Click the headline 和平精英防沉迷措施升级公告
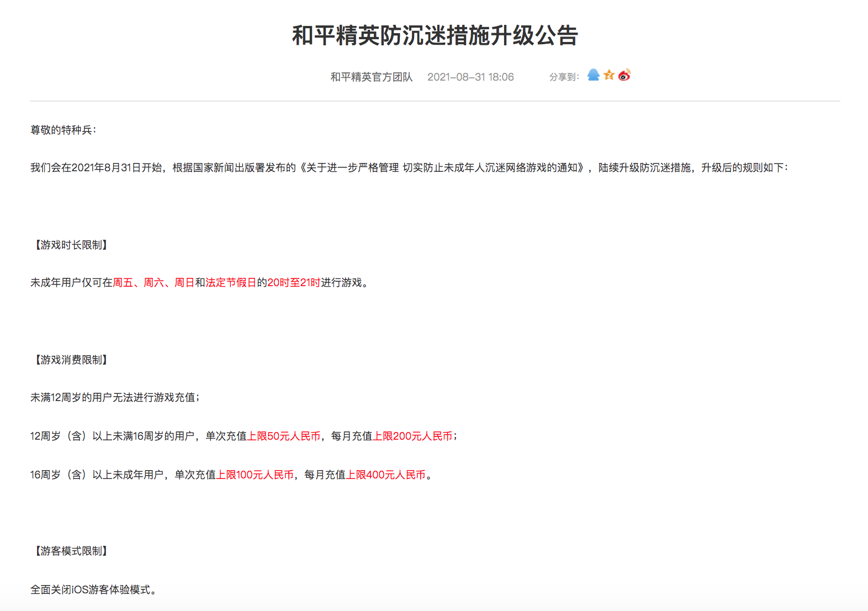 tap(435, 35)
